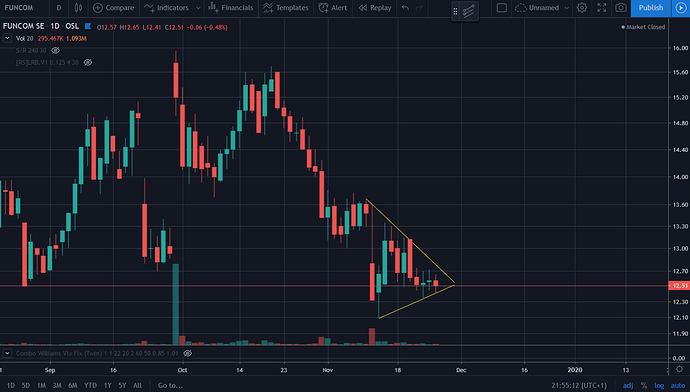Enter fullscreen mode
The image size is (690, 392).
click(x=602, y=8)
